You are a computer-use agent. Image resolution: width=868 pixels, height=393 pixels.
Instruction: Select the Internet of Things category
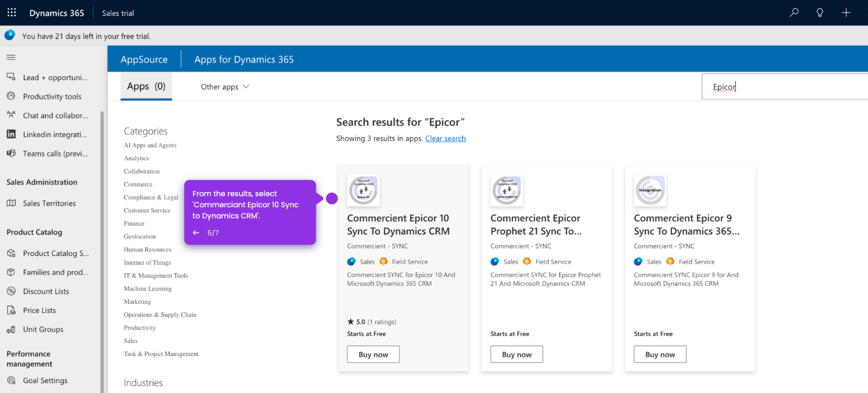(x=147, y=263)
